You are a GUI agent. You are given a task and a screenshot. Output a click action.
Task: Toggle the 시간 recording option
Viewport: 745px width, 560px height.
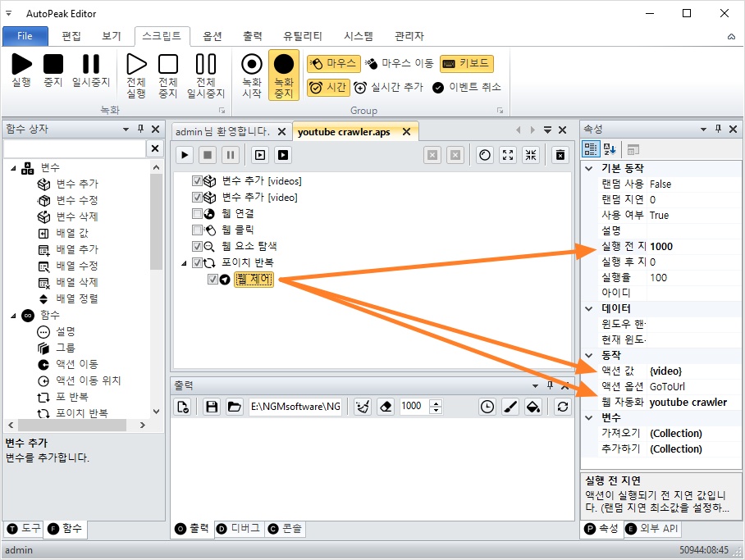click(328, 88)
